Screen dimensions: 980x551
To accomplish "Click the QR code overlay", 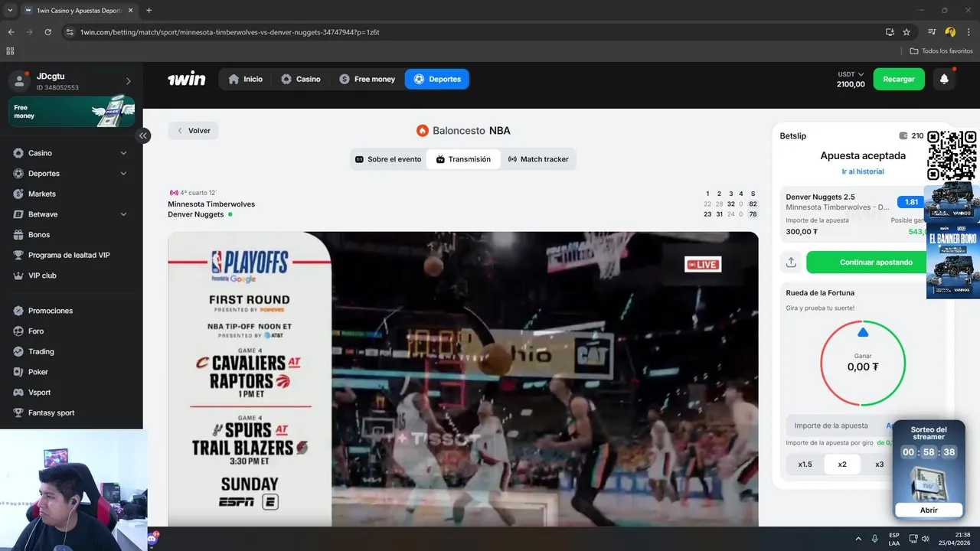I will (x=952, y=155).
